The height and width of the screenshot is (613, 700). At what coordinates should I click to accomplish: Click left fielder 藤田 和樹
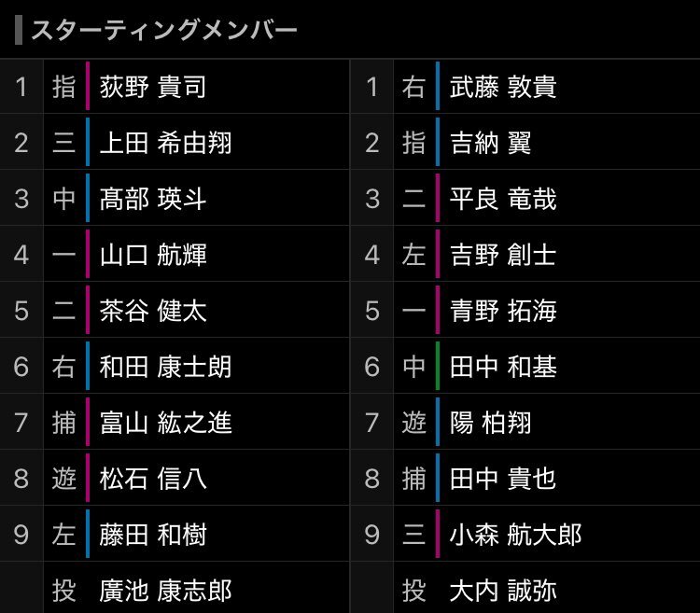pos(153,535)
